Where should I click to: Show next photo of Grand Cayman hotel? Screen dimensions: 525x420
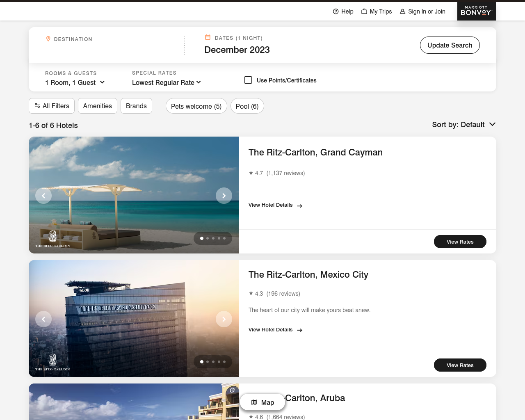click(224, 196)
